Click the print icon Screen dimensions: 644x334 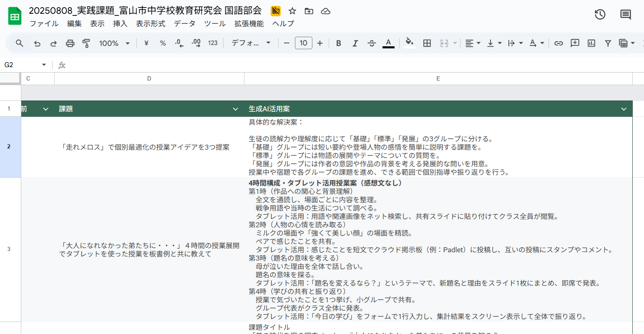(70, 43)
